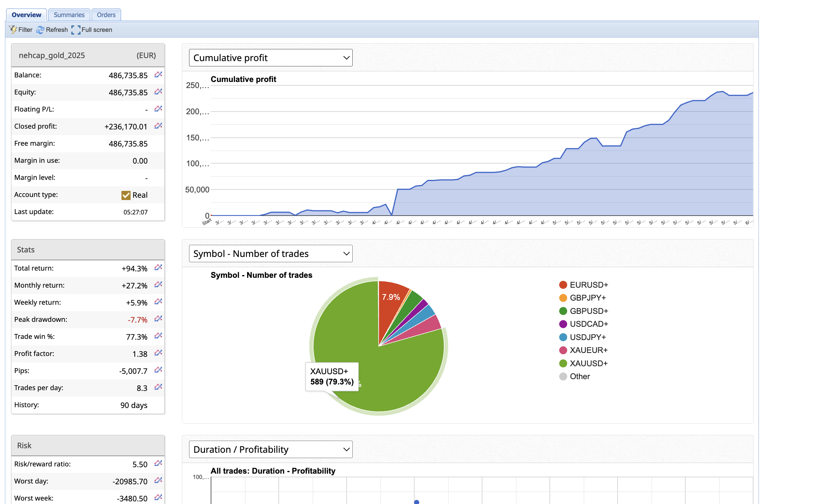Open Duration / Profitability dropdown
This screenshot has height=504, width=839.
click(271, 449)
